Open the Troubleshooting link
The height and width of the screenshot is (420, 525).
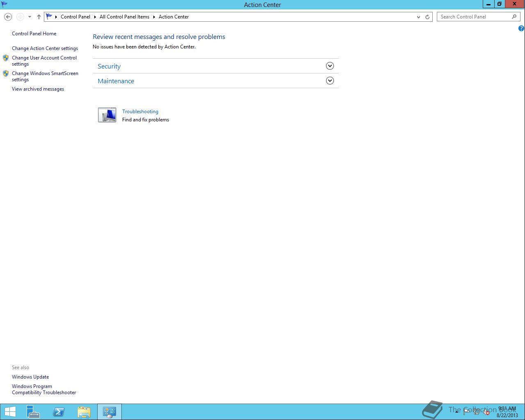(140, 112)
